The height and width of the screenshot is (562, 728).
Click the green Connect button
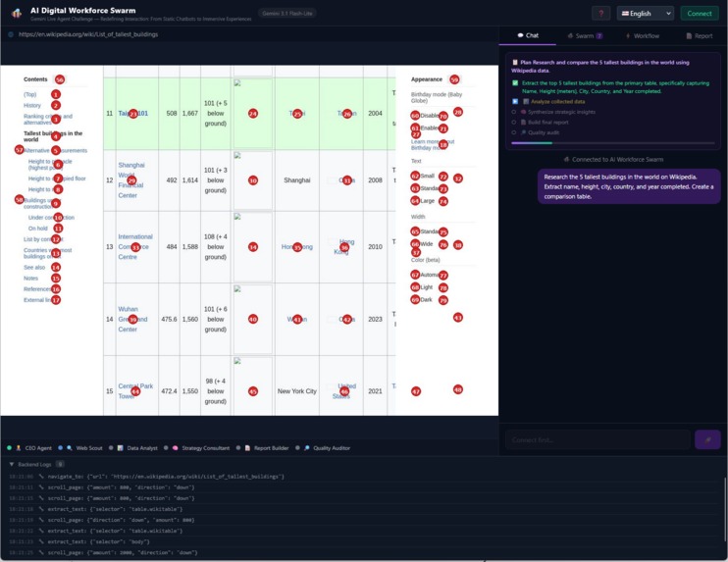coord(700,14)
